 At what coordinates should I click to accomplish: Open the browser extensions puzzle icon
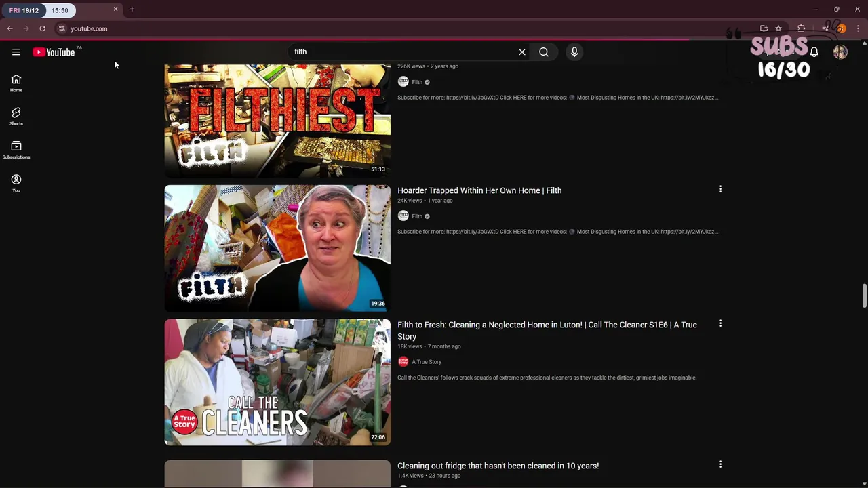tap(802, 28)
